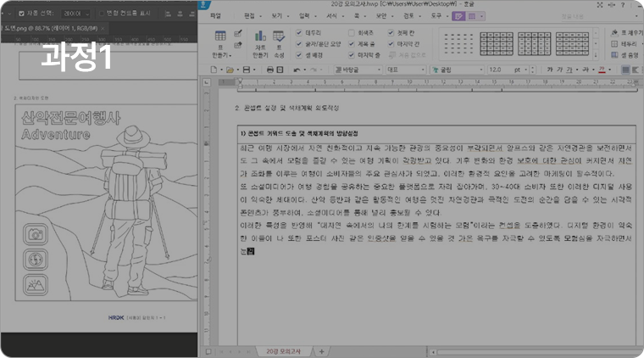644x358 pixels.
Task: Open the 편집 menu
Action: (x=248, y=15)
